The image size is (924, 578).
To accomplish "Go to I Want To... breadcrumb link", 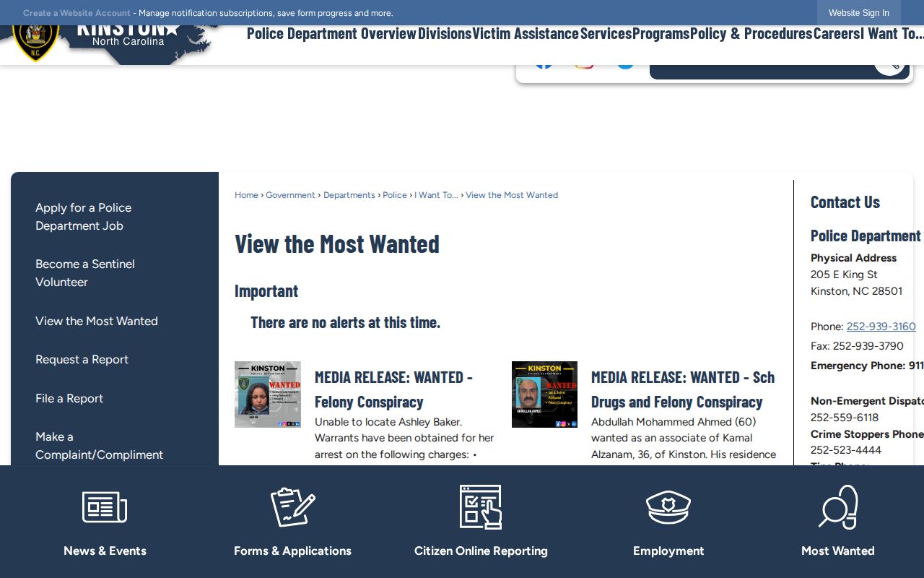I will tap(436, 195).
